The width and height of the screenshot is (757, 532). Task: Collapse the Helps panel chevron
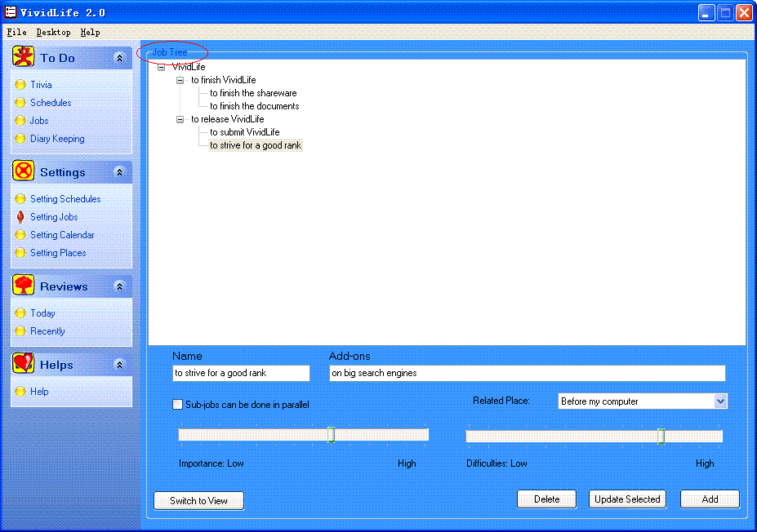click(x=119, y=365)
